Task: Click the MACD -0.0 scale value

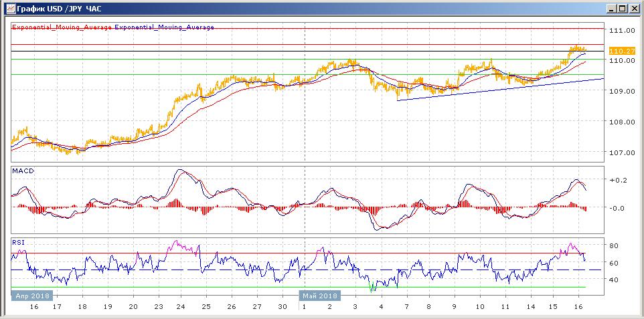Action: pos(617,208)
